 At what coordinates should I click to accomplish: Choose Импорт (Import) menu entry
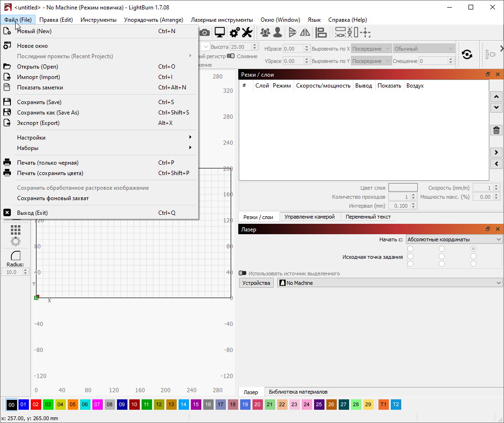99,77
